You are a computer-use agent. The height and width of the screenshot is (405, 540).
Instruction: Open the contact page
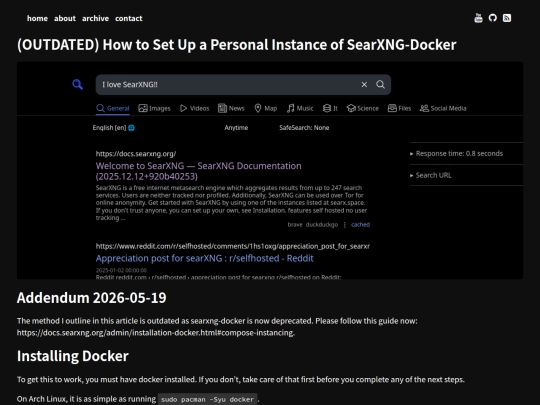tap(128, 18)
